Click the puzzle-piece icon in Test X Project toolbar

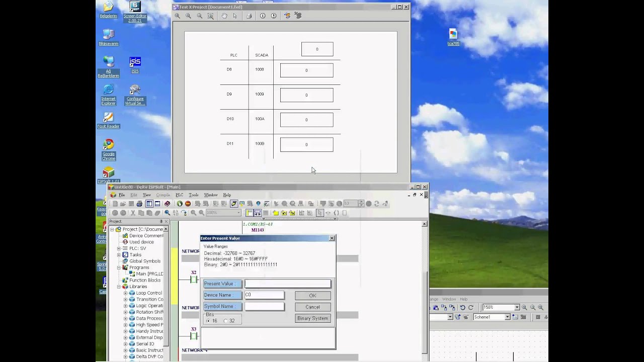(x=298, y=16)
